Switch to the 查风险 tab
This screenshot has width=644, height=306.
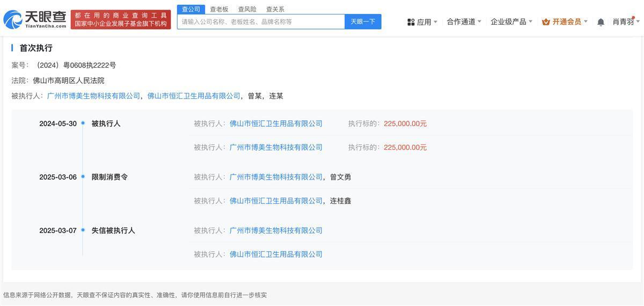pos(247,9)
